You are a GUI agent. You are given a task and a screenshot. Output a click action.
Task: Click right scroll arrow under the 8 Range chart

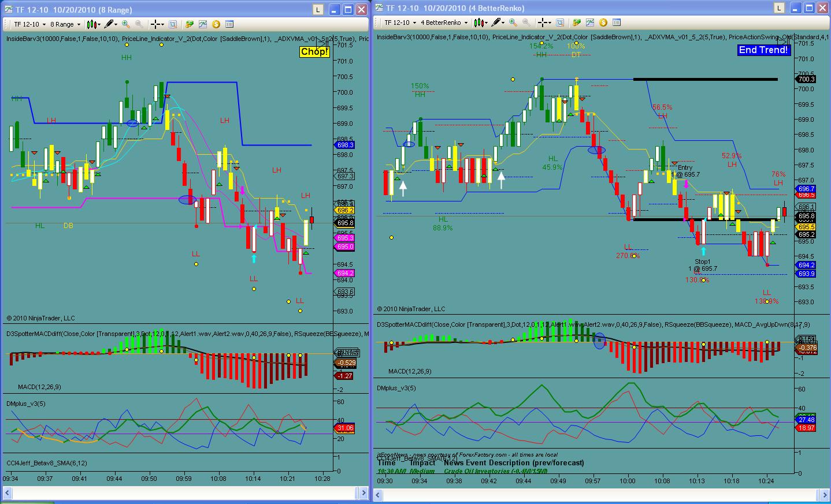pyautogui.click(x=363, y=493)
